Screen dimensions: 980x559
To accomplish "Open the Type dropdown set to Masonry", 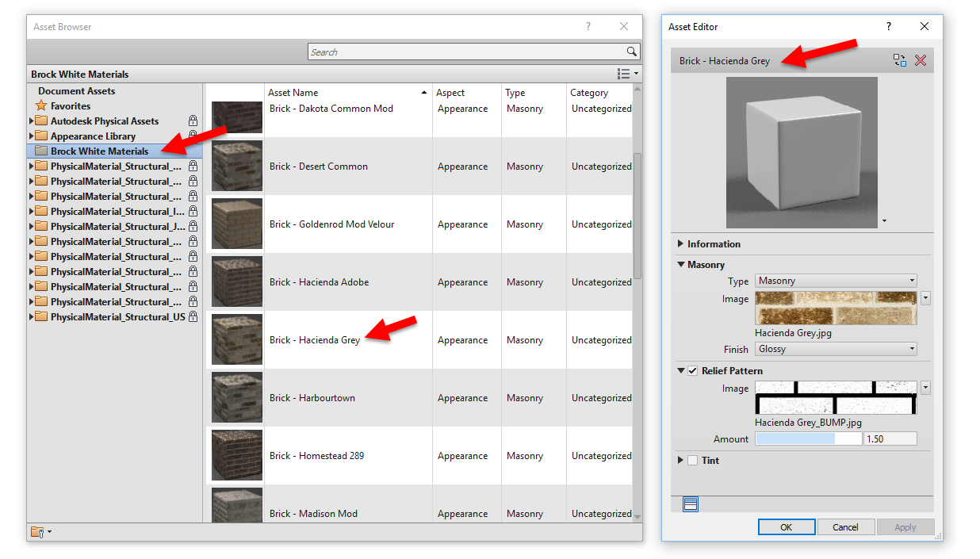I will [836, 281].
